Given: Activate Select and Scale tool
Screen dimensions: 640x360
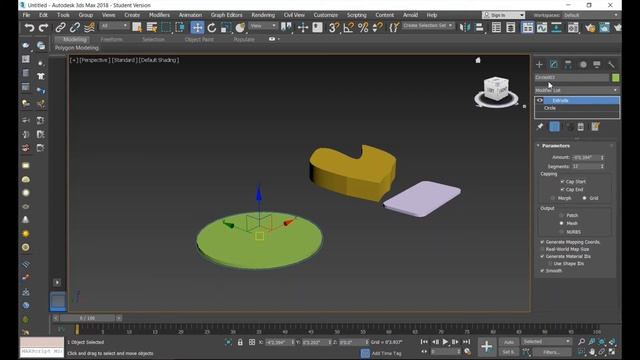Looking at the screenshot, I should coord(226,28).
